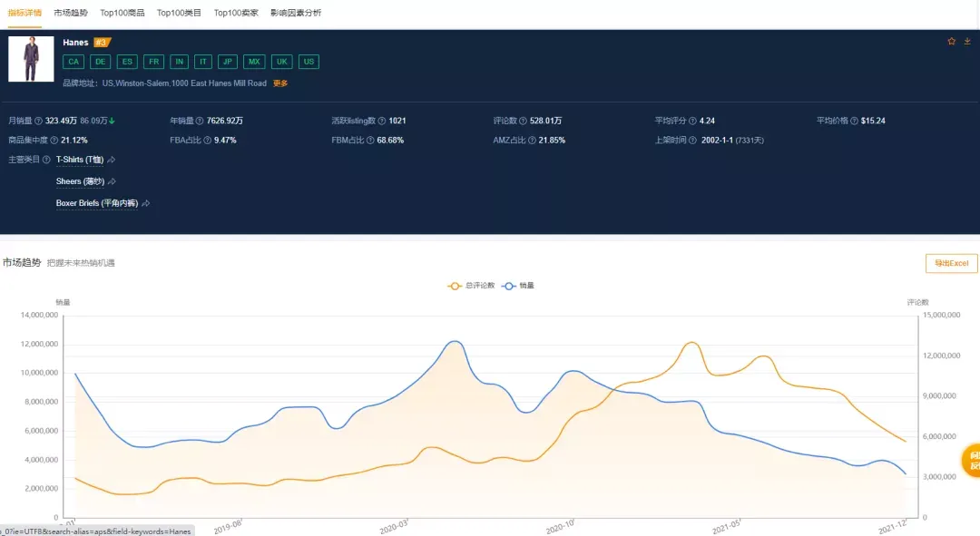Click the Hanes product thumbnail image
The width and height of the screenshot is (980, 536).
coord(31,59)
